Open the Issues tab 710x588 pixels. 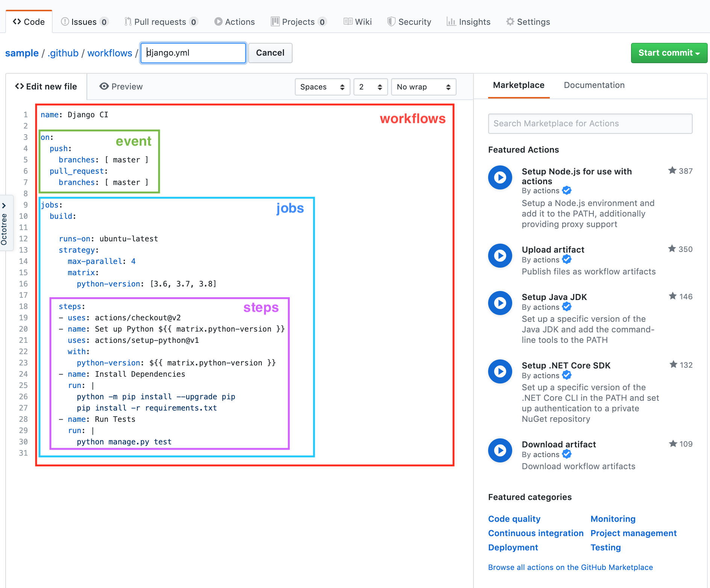tap(85, 22)
